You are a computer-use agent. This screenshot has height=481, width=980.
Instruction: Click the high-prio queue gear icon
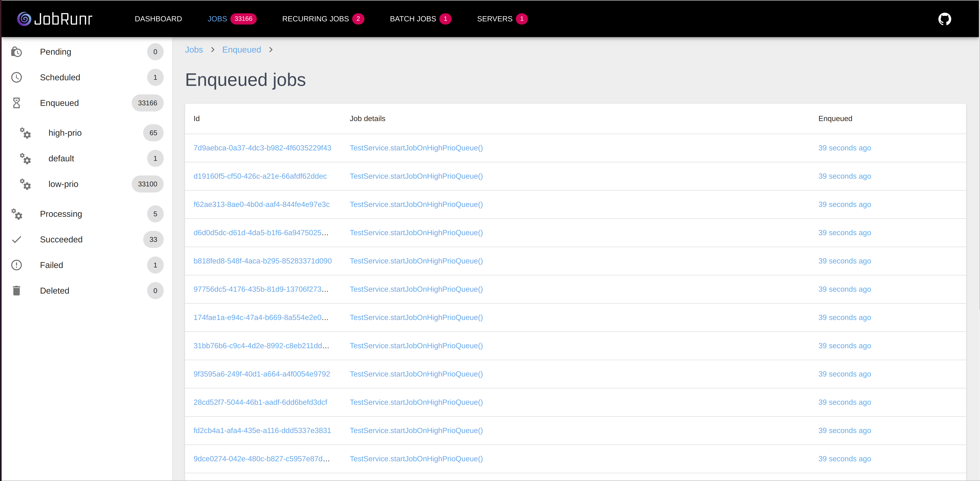25,134
